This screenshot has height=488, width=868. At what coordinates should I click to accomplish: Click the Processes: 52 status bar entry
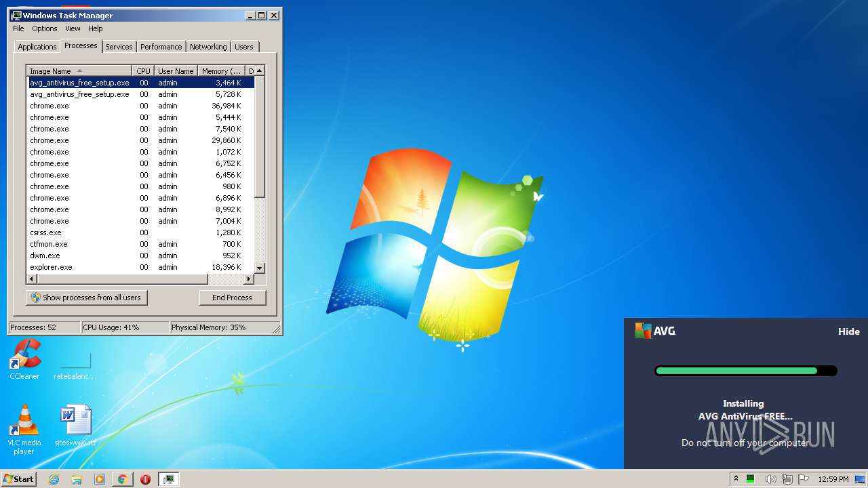click(44, 327)
